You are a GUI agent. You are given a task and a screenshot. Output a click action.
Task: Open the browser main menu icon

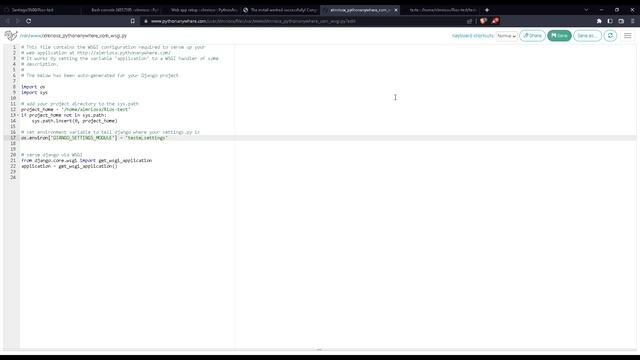click(x=632, y=21)
